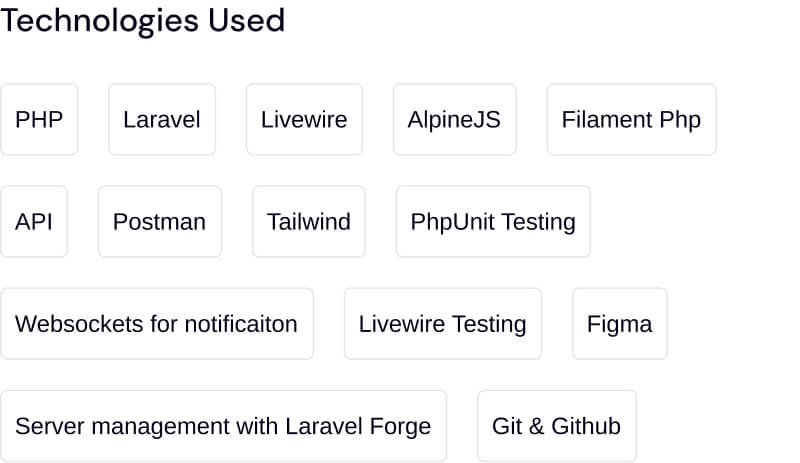Select the Git & Github tag
Screen dimensions: 800x463
[556, 426]
